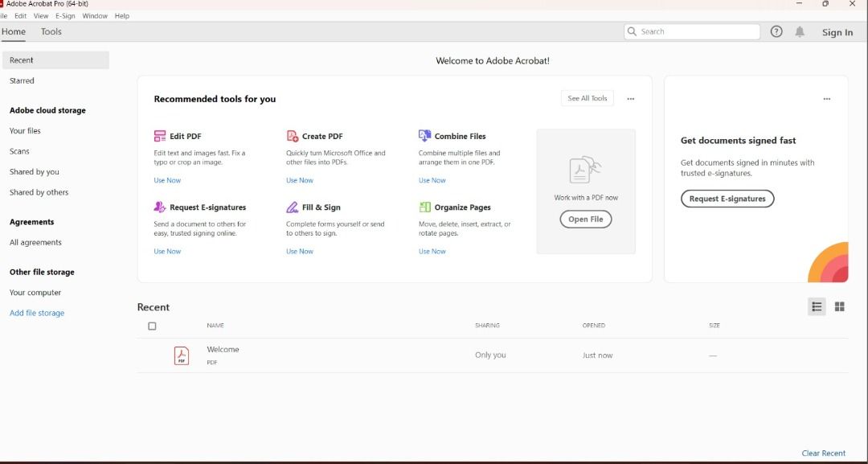Image resolution: width=868 pixels, height=464 pixels.
Task: Open All agreements in the sidebar
Action: 35,243
